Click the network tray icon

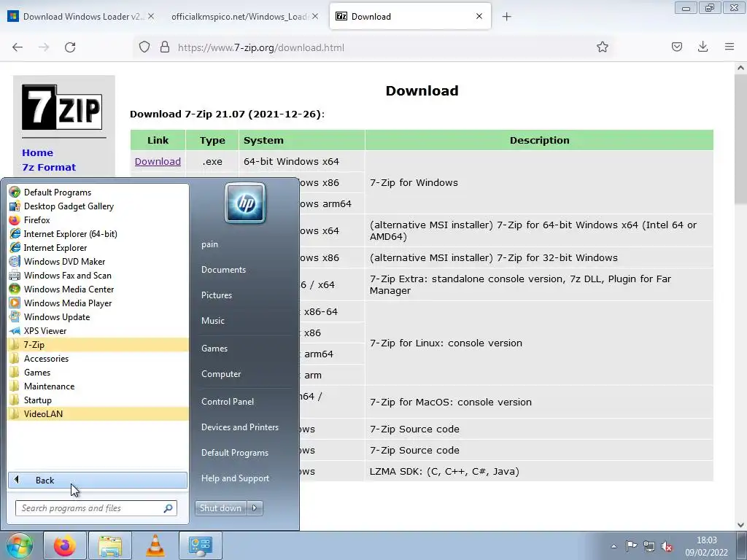(649, 546)
